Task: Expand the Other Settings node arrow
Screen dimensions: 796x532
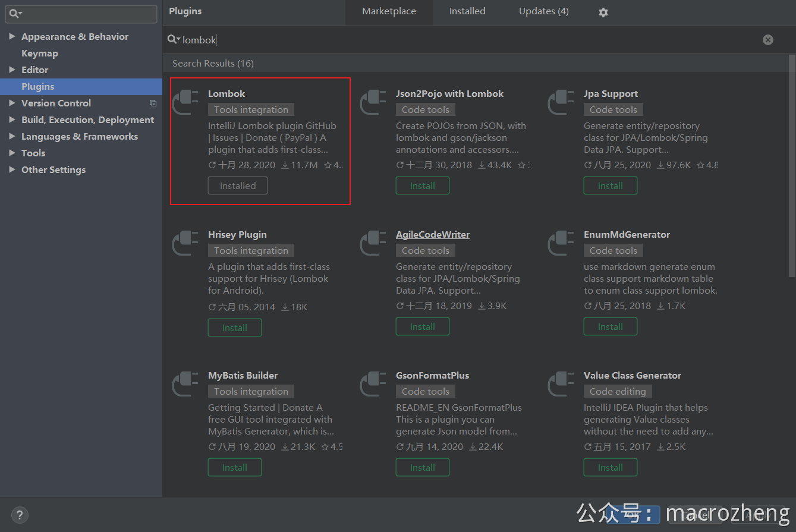Action: (x=12, y=169)
